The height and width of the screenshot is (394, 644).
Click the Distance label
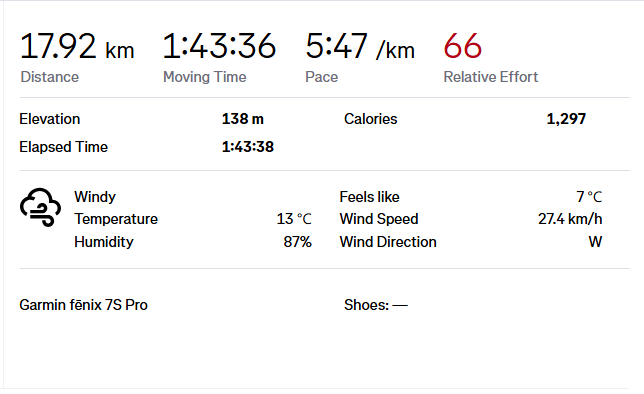[50, 77]
